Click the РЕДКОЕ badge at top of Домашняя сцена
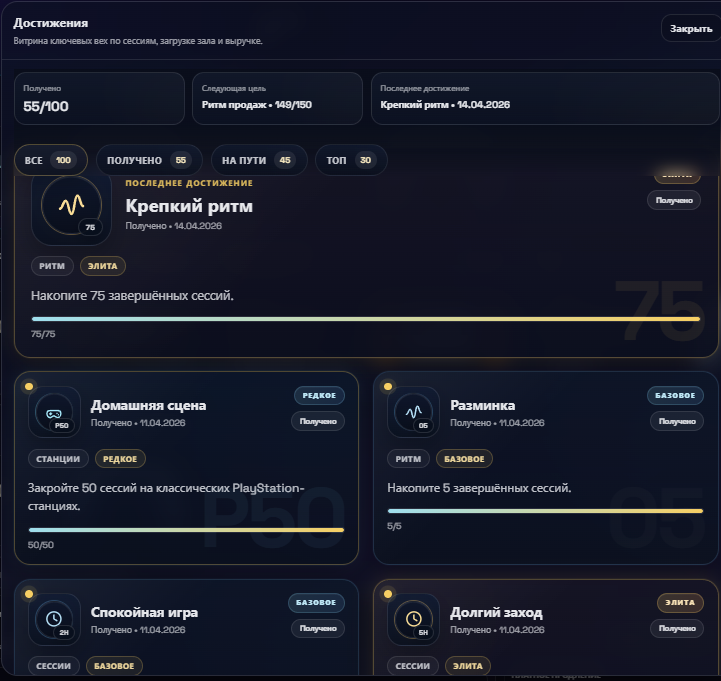721x681 pixels. 319,395
